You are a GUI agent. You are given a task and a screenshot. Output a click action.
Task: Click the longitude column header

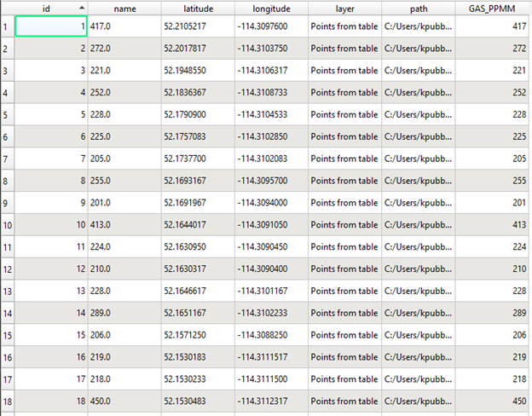(x=271, y=9)
